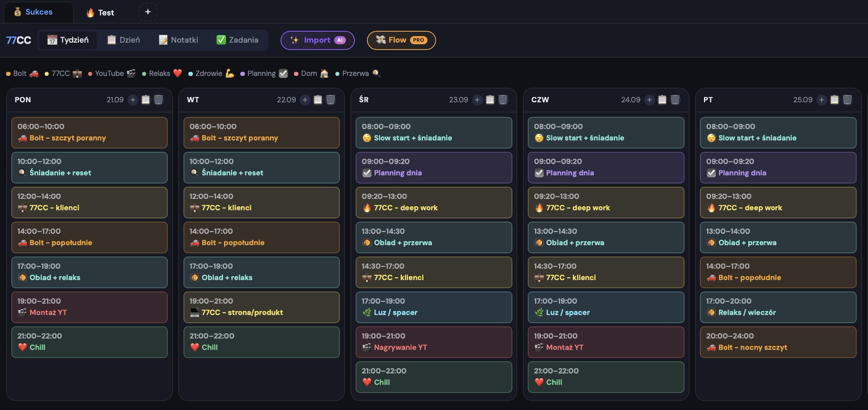Image resolution: width=868 pixels, height=410 pixels.
Task: Open the Notatki tab
Action: coord(179,40)
